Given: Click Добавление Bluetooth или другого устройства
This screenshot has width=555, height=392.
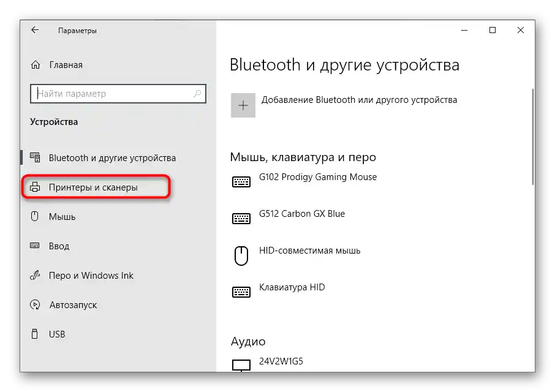Looking at the screenshot, I should point(359,100).
